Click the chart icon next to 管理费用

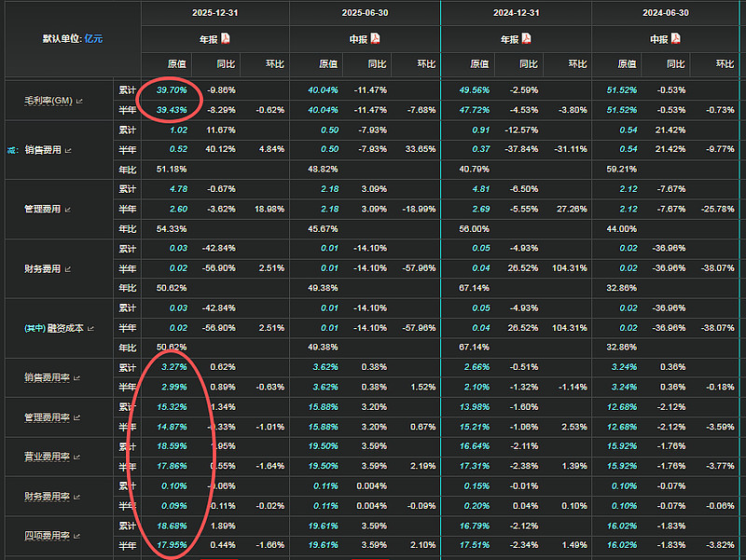point(68,210)
